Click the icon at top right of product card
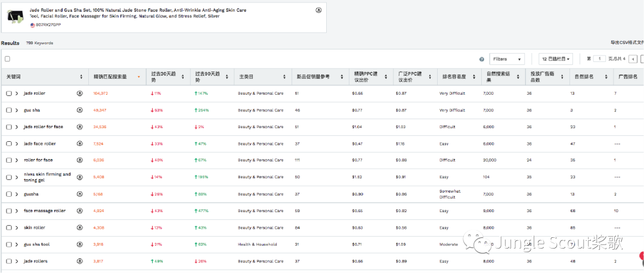The image size is (644, 273). coord(318,10)
